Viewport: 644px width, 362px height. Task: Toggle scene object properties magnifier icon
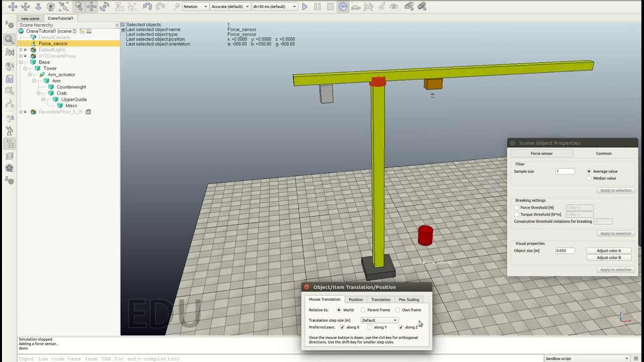[9, 39]
